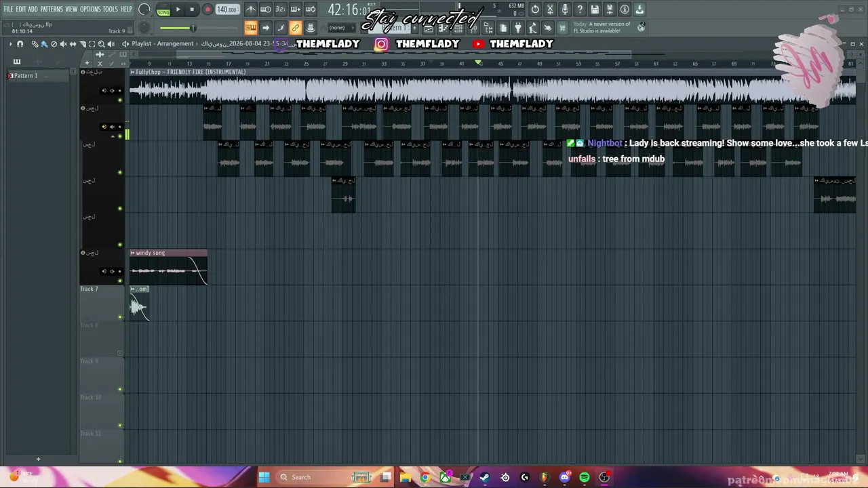
Task: Mute Track 10 with its green dot
Action: 120,426
